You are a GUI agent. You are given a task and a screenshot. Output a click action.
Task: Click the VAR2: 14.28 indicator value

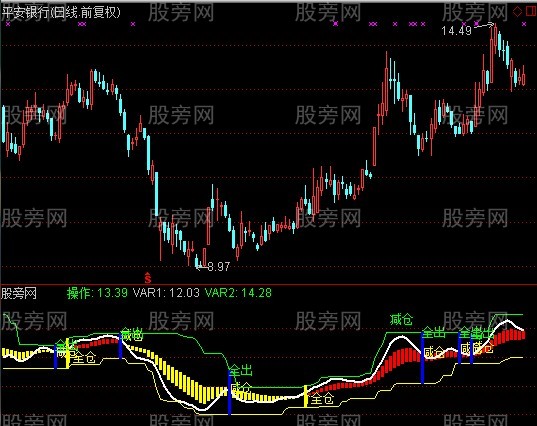(x=238, y=293)
